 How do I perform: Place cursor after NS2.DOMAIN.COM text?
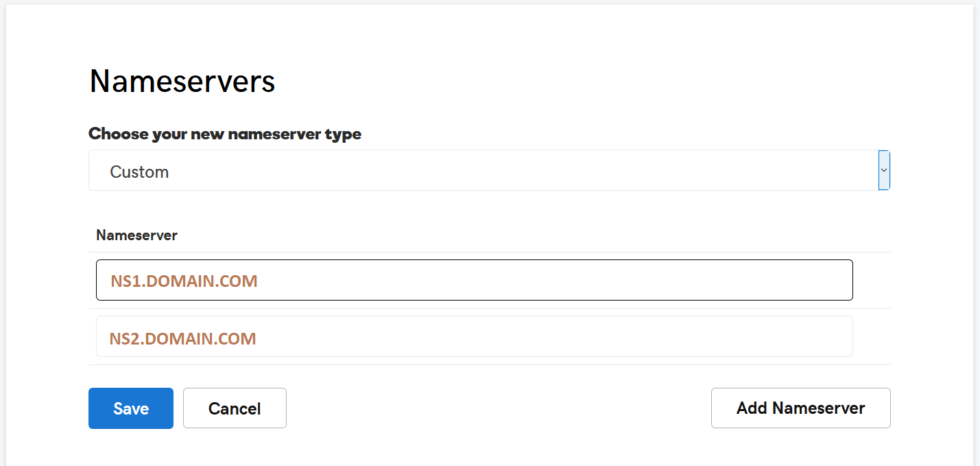pyautogui.click(x=258, y=338)
